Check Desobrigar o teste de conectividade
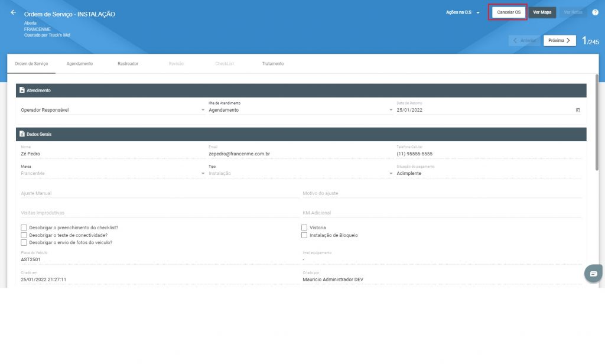This screenshot has height=364, width=605. [24, 235]
